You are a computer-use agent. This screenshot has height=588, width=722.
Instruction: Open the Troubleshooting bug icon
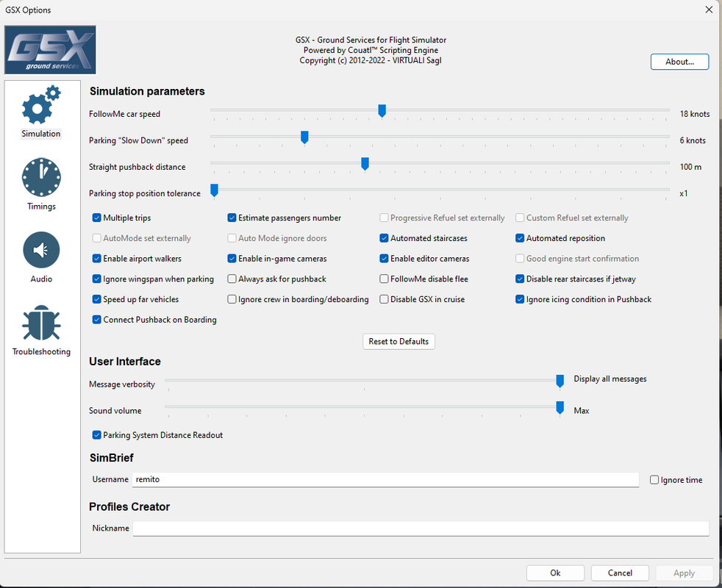(x=41, y=323)
